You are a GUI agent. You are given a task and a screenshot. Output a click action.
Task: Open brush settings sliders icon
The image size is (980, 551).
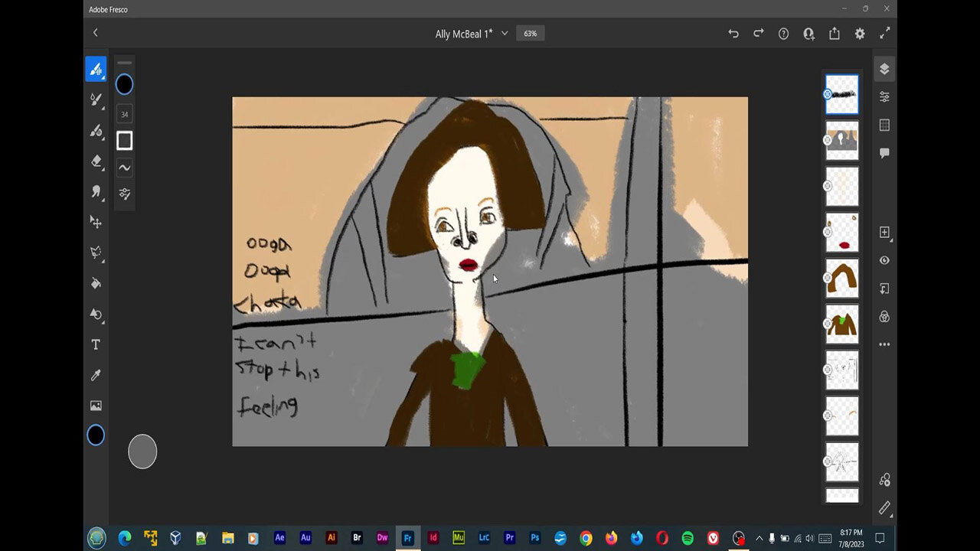[x=124, y=194]
